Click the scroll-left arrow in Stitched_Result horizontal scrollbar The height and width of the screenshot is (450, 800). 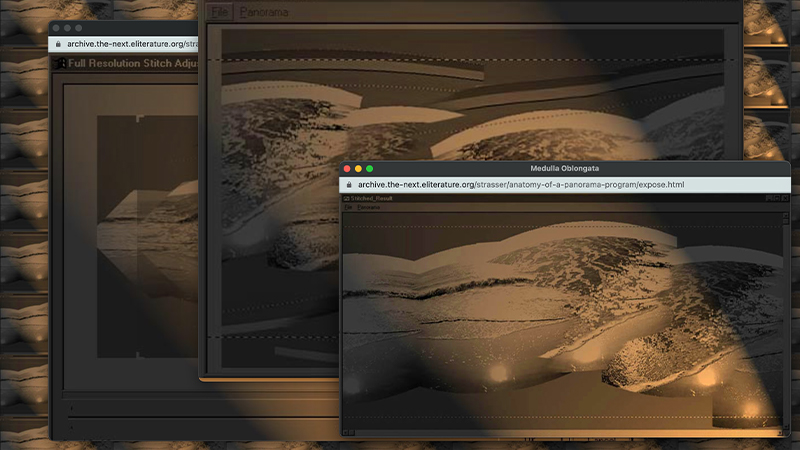(x=345, y=433)
